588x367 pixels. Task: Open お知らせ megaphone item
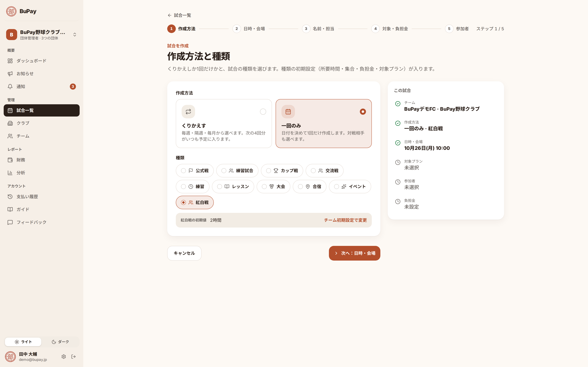pos(41,74)
